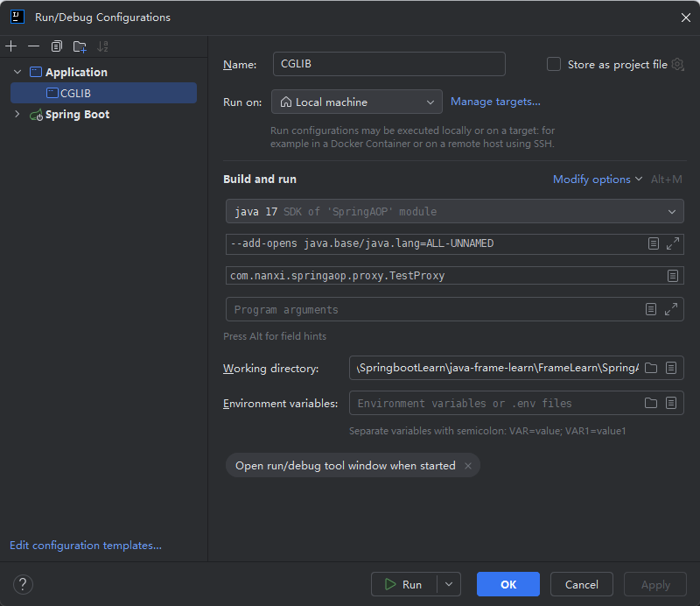Viewport: 700px width, 606px height.
Task: Open the Modify options menu
Action: pos(598,180)
